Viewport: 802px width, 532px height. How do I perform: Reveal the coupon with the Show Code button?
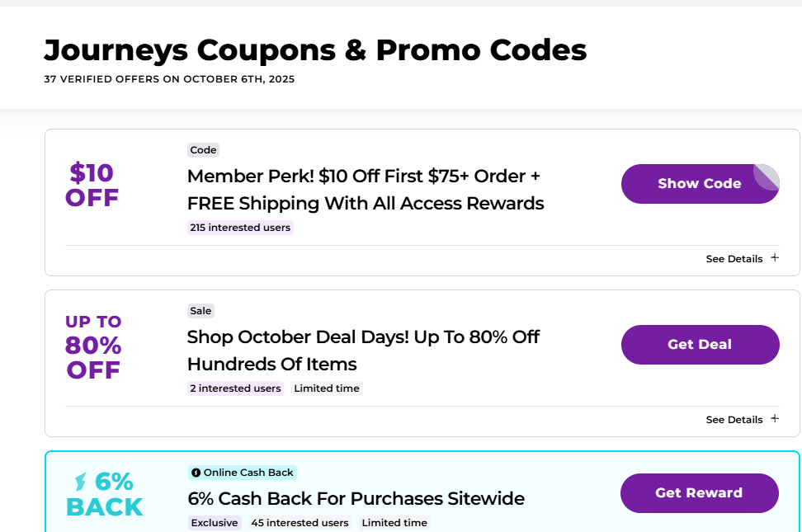pos(699,184)
